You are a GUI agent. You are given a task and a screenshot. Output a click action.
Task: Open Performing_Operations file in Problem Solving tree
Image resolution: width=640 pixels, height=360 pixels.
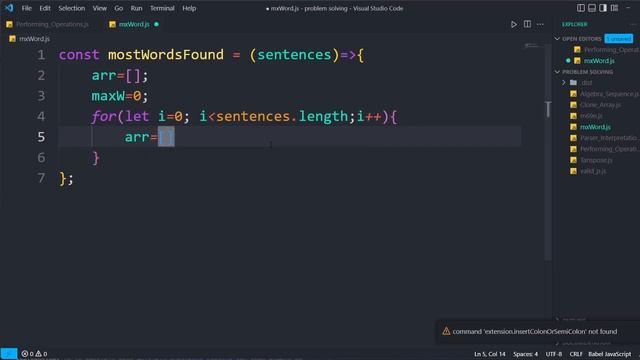click(x=609, y=149)
